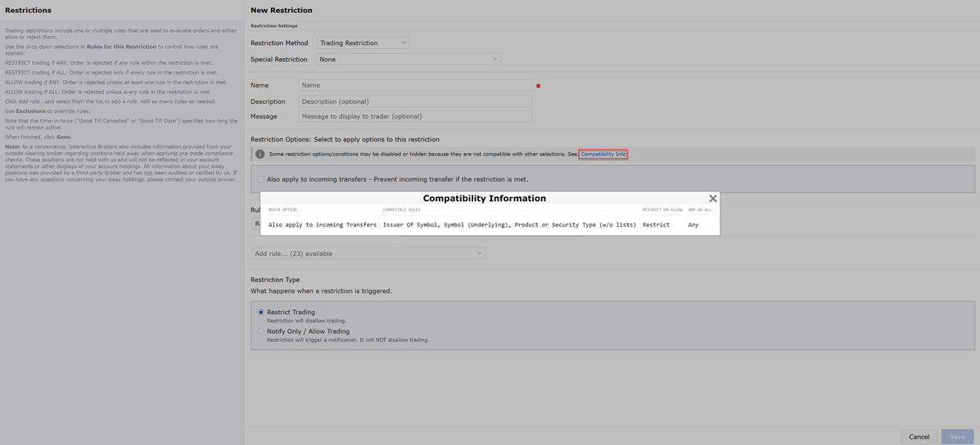Screen dimensions: 980x445
Task: Close the Compatibility Information popup
Action: (x=712, y=199)
